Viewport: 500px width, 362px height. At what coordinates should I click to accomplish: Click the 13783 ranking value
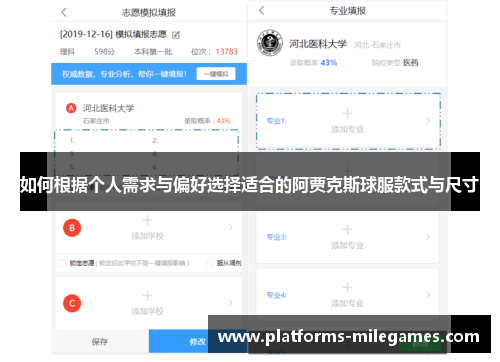pyautogui.click(x=227, y=52)
